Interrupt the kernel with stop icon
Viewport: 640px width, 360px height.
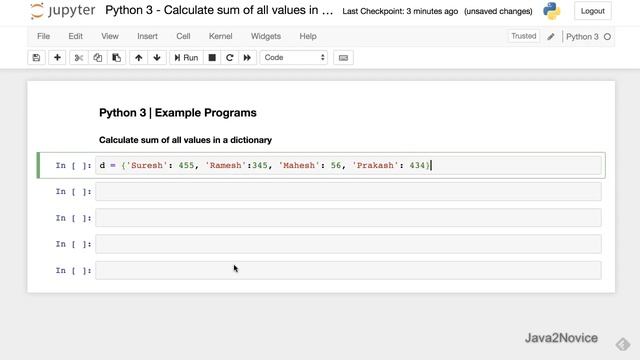[x=212, y=58]
